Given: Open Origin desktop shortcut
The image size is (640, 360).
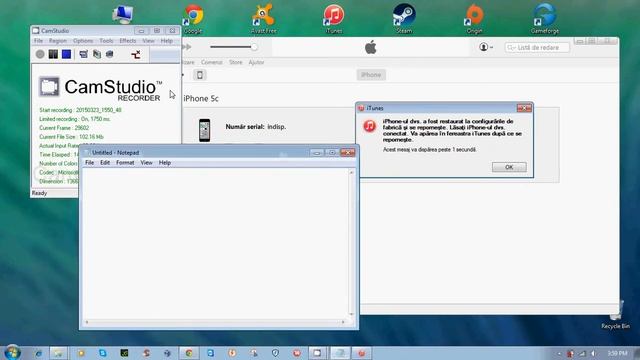Looking at the screenshot, I should pyautogui.click(x=474, y=18).
